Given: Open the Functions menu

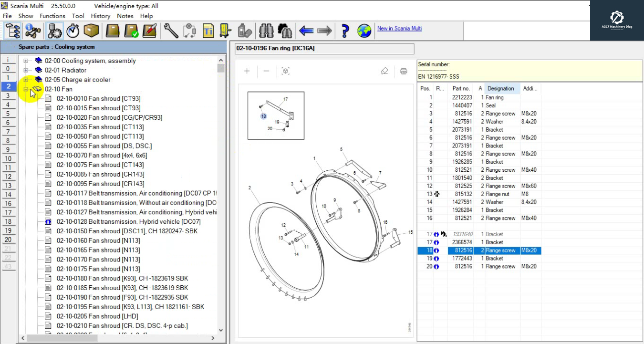Looking at the screenshot, I should coord(52,16).
